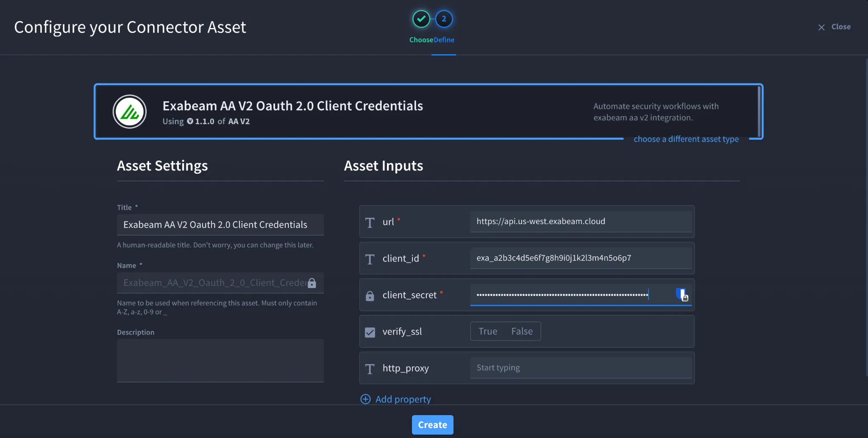Image resolution: width=868 pixels, height=438 pixels.
Task: Set verify_ssl to False
Action: coord(522,331)
